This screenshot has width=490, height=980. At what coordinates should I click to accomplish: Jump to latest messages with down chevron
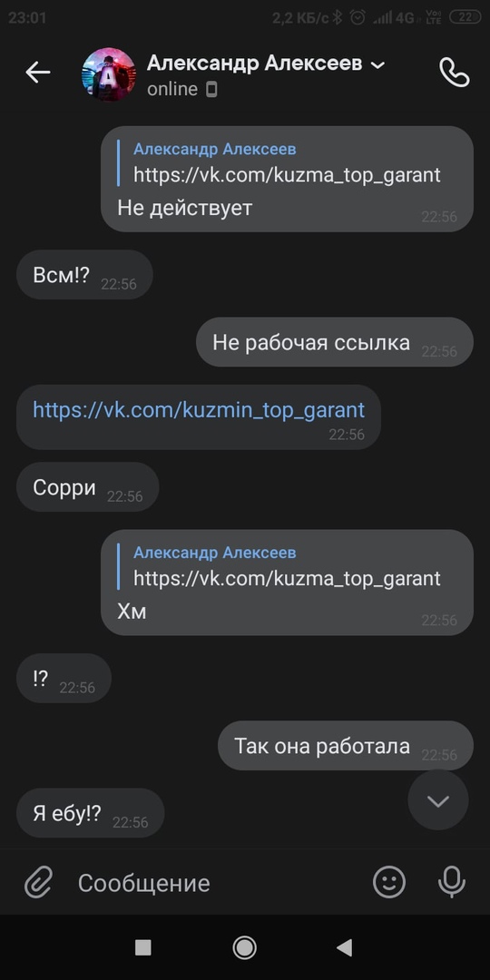click(438, 800)
